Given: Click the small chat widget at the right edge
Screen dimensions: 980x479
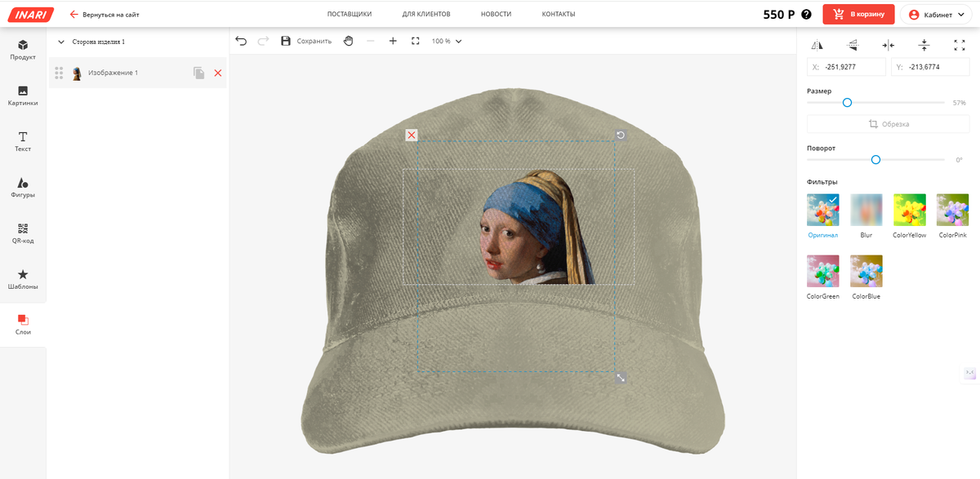Looking at the screenshot, I should tap(970, 373).
